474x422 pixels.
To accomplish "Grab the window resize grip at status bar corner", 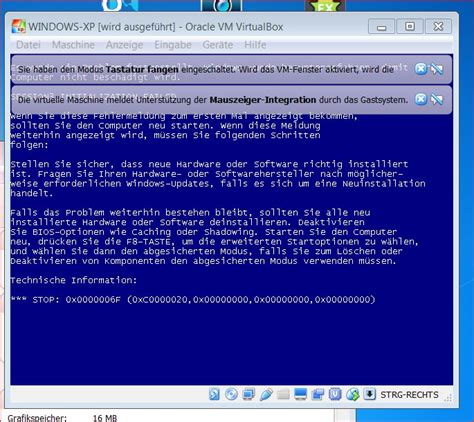I will [x=448, y=397].
